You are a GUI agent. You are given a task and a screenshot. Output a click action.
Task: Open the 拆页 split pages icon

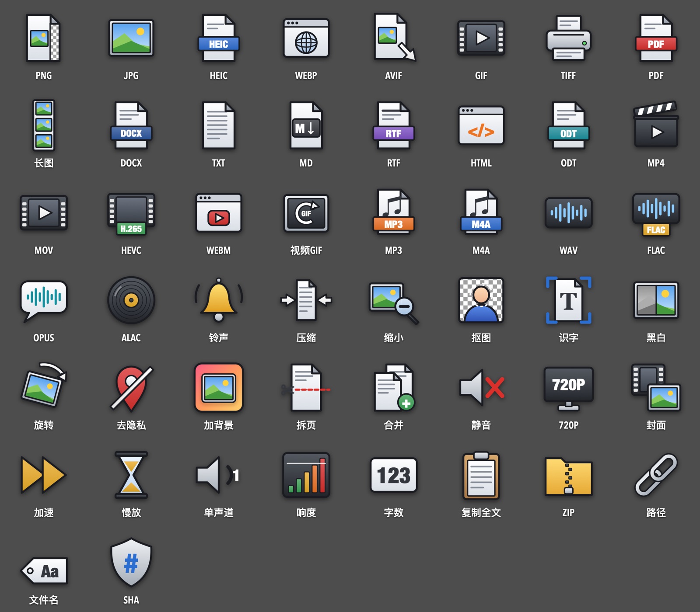click(x=306, y=388)
